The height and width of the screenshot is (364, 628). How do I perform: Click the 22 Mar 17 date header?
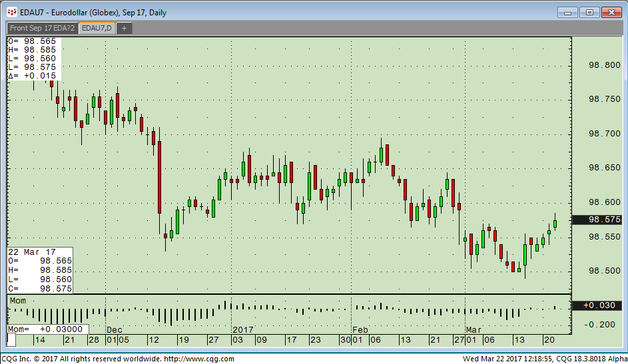point(32,252)
